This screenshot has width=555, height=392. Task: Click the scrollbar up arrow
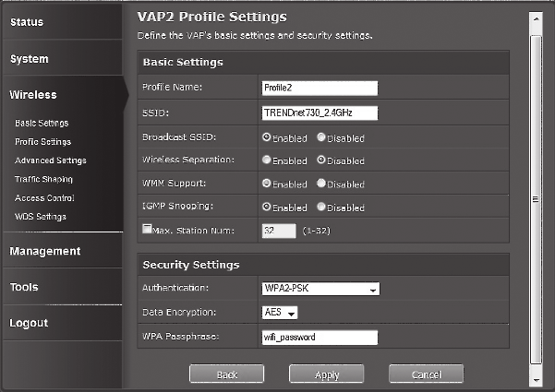(536, 18)
